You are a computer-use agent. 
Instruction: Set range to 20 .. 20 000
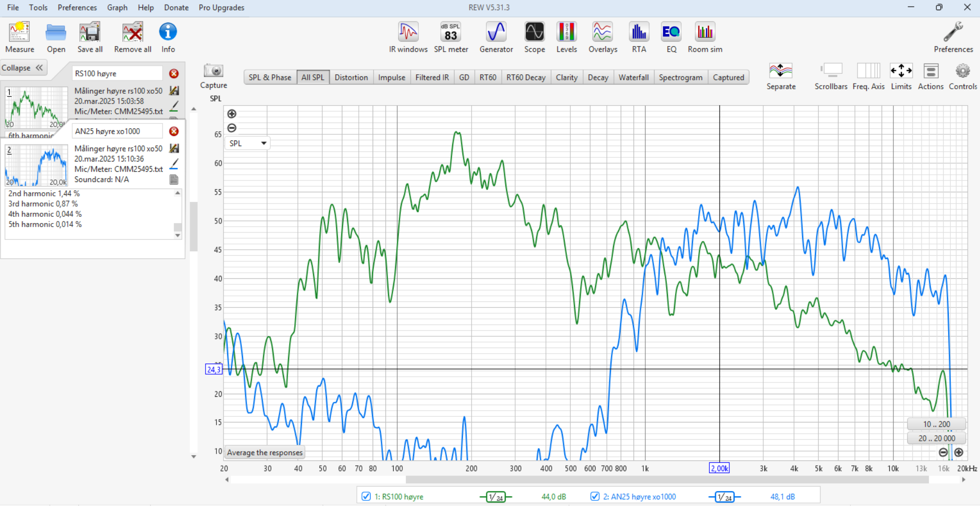936,438
